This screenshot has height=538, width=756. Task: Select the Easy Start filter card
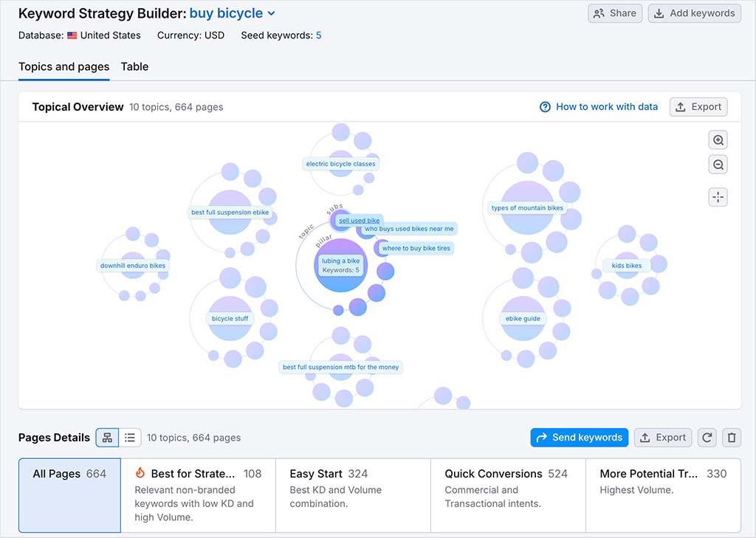(352, 494)
